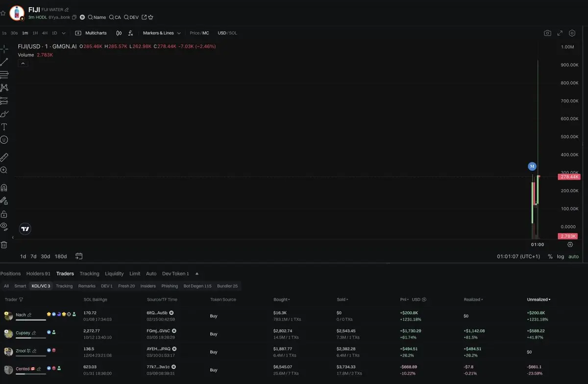Viewport: 588px width, 384px height.
Task: Lock all drawing tools
Action: tap(4, 214)
